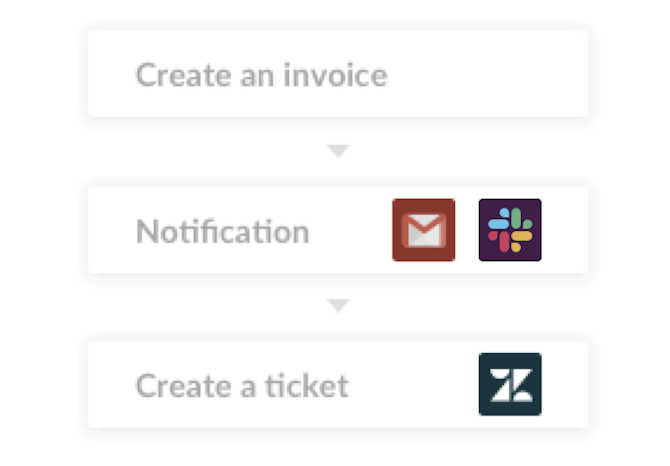Open the Create a ticket step

pyautogui.click(x=338, y=384)
